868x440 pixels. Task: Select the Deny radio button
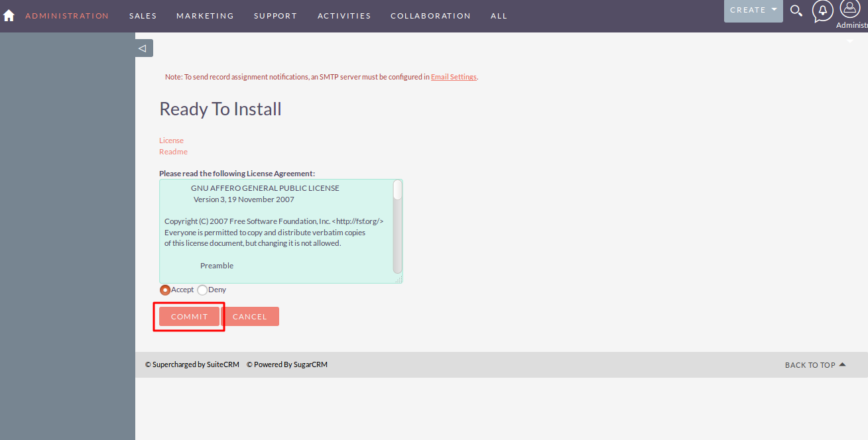tap(202, 290)
